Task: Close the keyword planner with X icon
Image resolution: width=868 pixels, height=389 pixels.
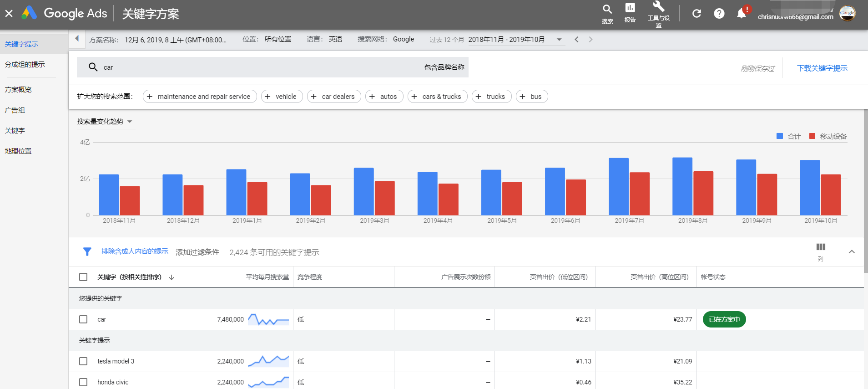Action: click(9, 14)
